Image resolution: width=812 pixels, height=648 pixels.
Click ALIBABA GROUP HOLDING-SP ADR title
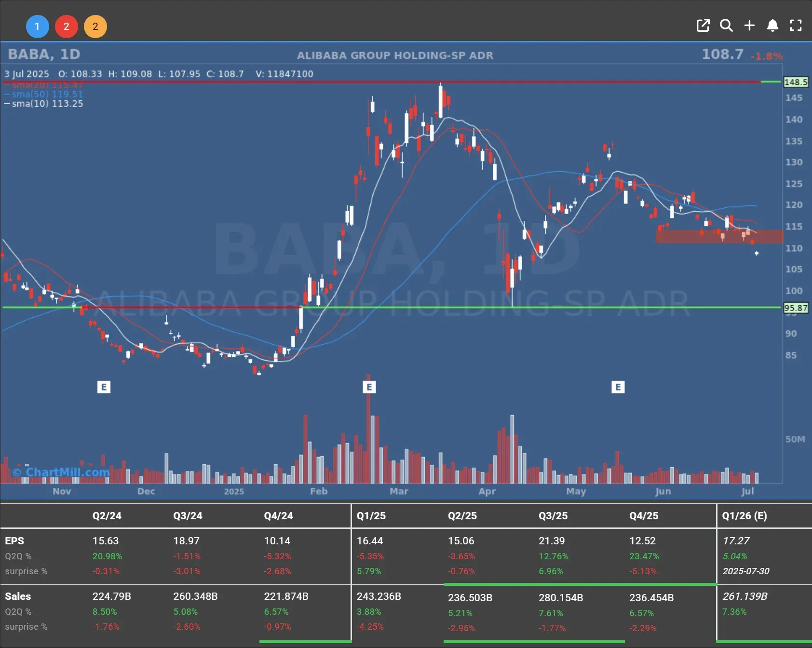point(395,55)
